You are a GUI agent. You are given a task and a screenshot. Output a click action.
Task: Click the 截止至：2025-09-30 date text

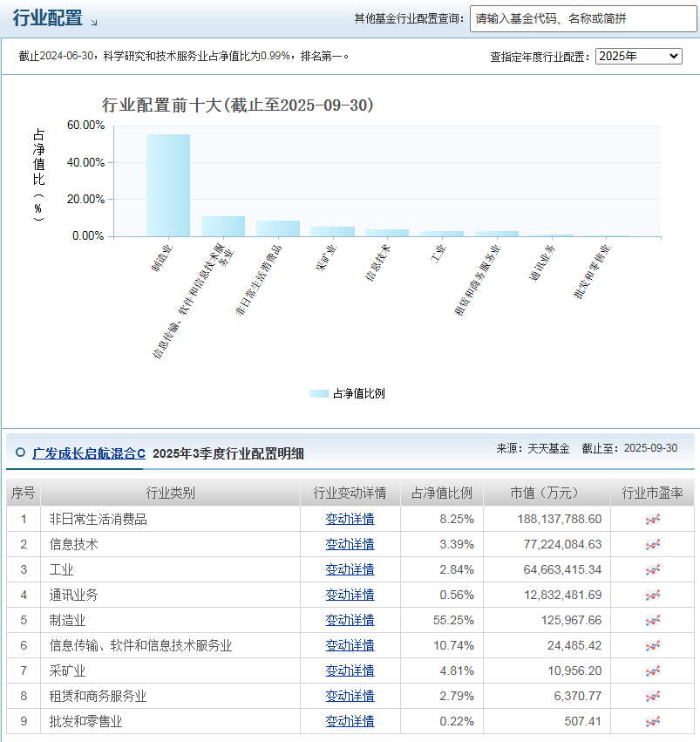coord(629,448)
